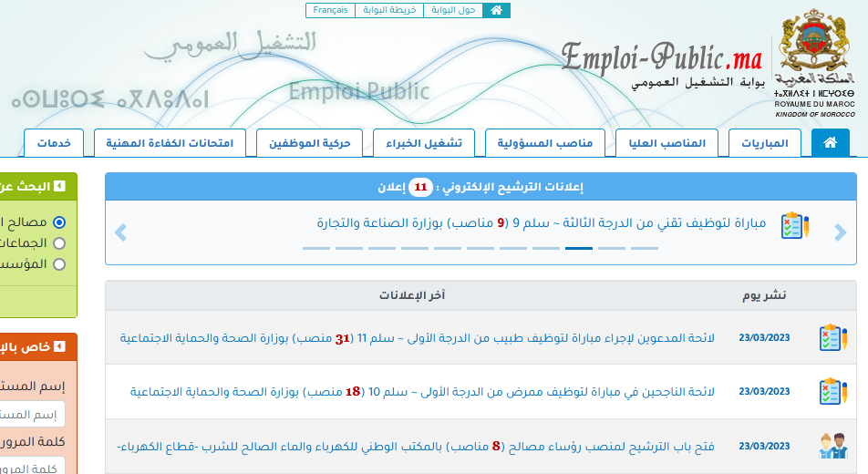Open حول البوابة about link
The image size is (868, 474).
(x=453, y=11)
